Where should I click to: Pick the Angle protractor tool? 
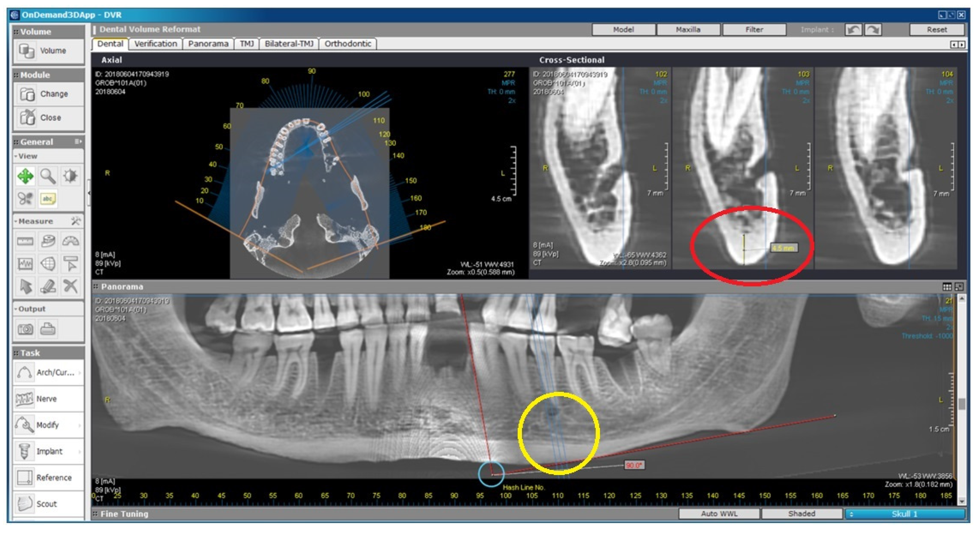point(70,241)
